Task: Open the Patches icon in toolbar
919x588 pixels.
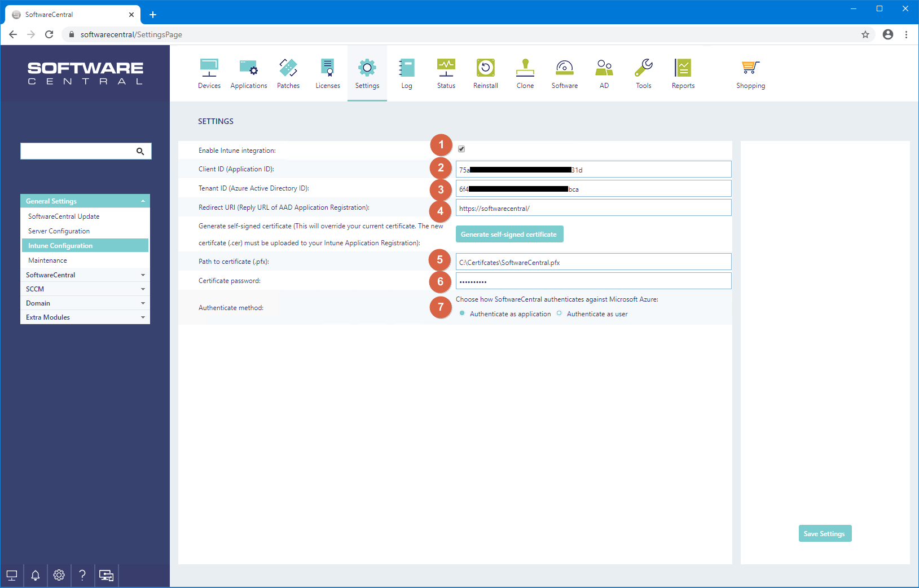Action: tap(288, 68)
